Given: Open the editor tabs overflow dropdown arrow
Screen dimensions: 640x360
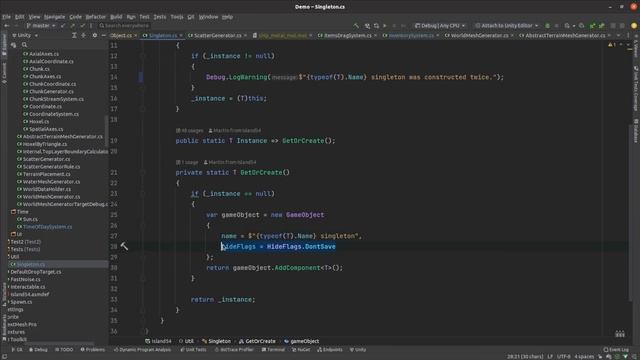Looking at the screenshot, I should [x=618, y=36].
